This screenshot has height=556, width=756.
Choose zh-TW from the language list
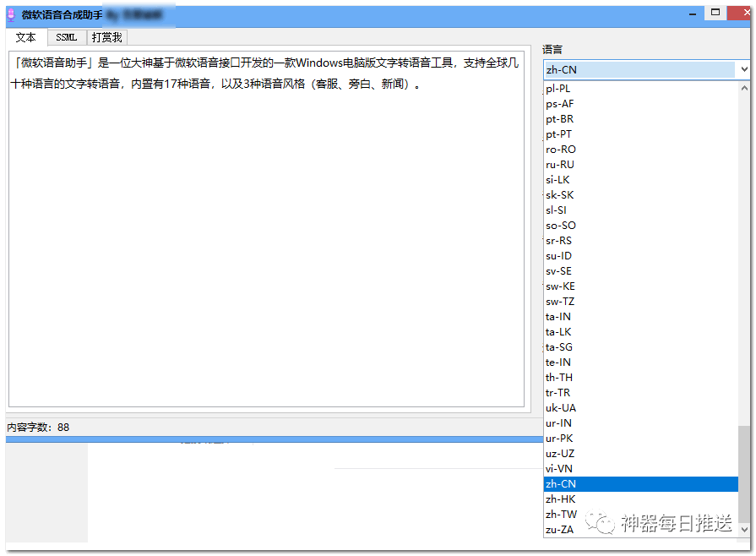tap(641, 514)
